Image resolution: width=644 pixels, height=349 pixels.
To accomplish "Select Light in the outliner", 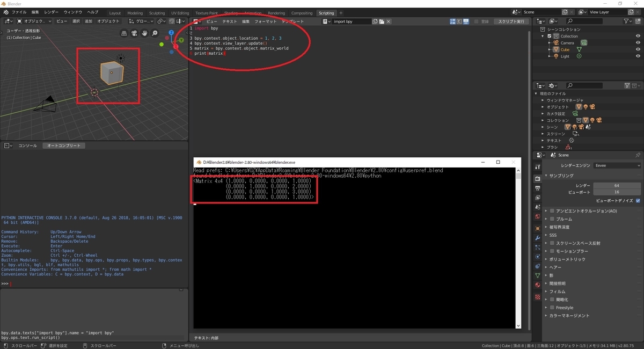I will tap(565, 56).
